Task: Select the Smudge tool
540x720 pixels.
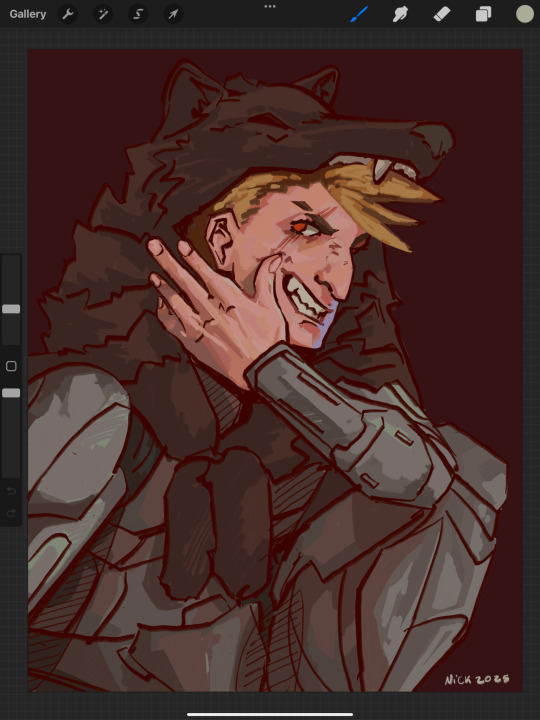Action: coord(400,14)
